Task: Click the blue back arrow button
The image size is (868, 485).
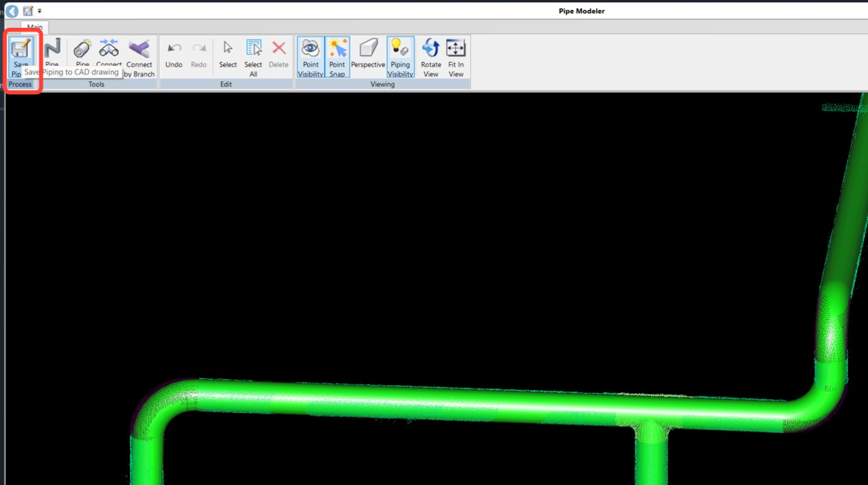Action: click(x=12, y=11)
